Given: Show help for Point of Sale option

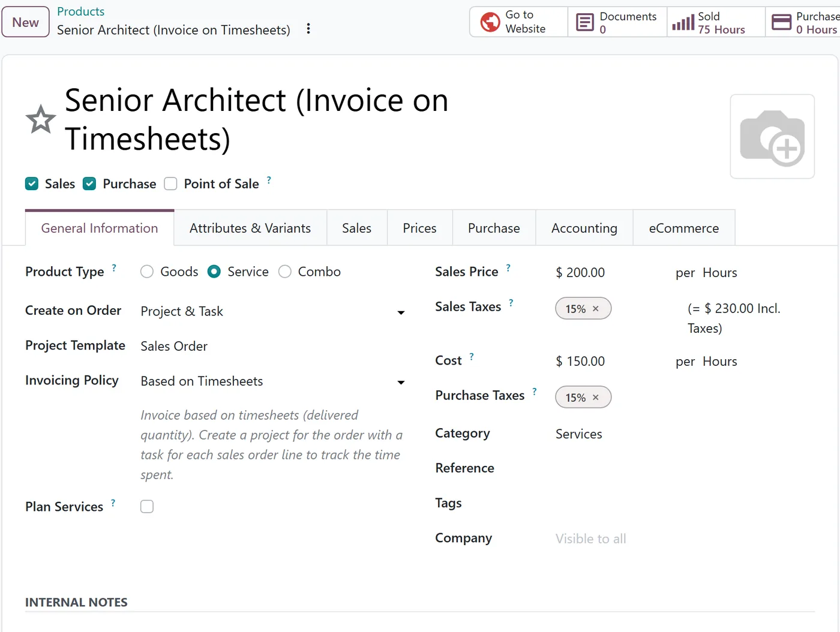Looking at the screenshot, I should 269,180.
